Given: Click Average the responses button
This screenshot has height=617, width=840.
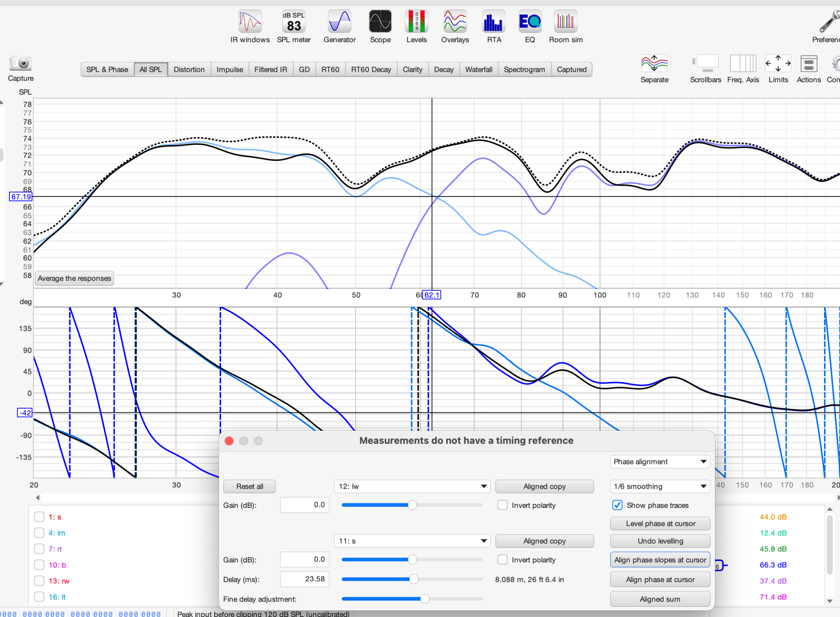Looking at the screenshot, I should coord(74,279).
